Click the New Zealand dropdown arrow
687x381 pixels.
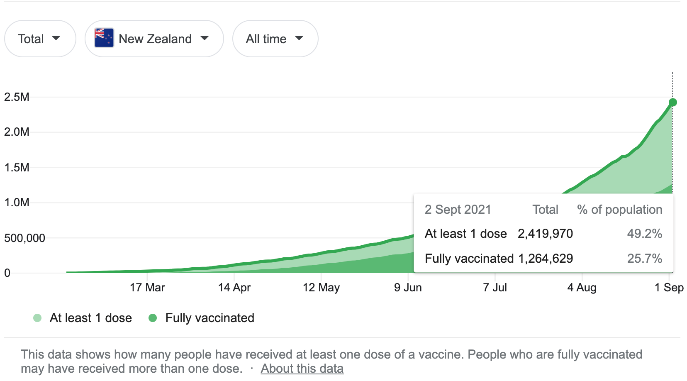pyautogui.click(x=204, y=38)
